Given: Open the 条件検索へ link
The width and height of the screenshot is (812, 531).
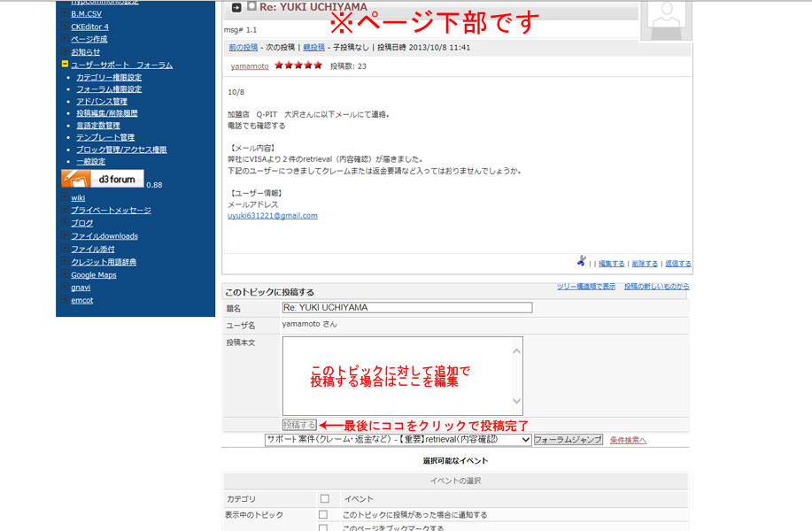Looking at the screenshot, I should pyautogui.click(x=628, y=440).
